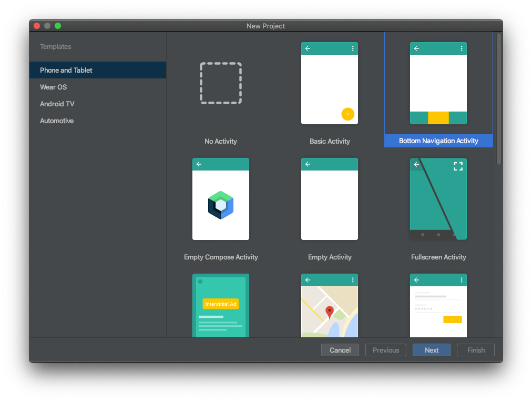Screen dimensions: 532x401
Task: Open the Phone and Tablet templates category
Action: click(98, 71)
